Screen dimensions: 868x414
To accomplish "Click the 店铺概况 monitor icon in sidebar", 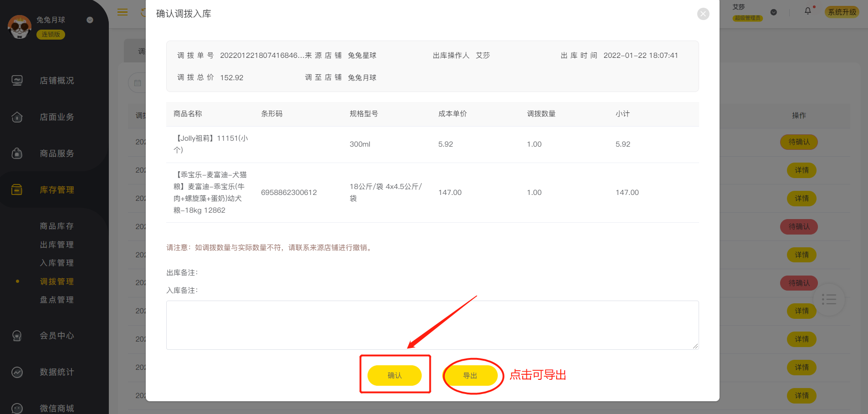I will click(x=17, y=81).
